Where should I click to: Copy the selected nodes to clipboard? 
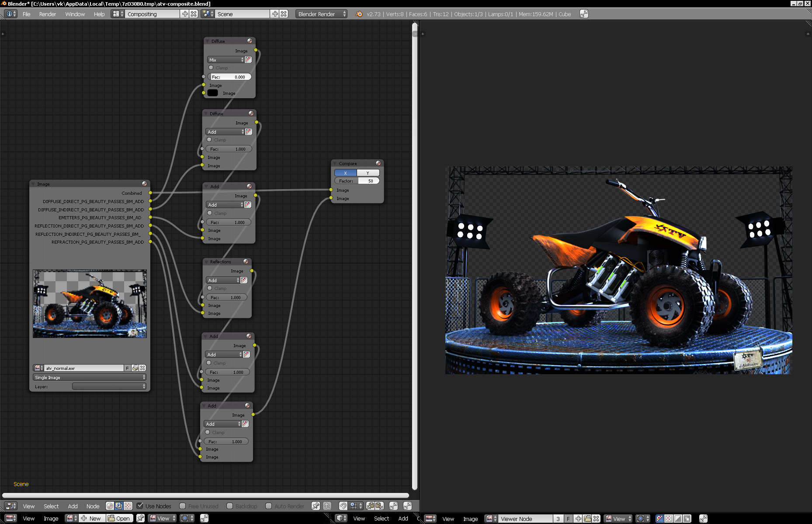[x=370, y=506]
